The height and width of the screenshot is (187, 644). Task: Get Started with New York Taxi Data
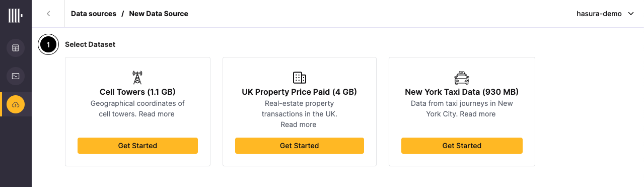coord(462,146)
